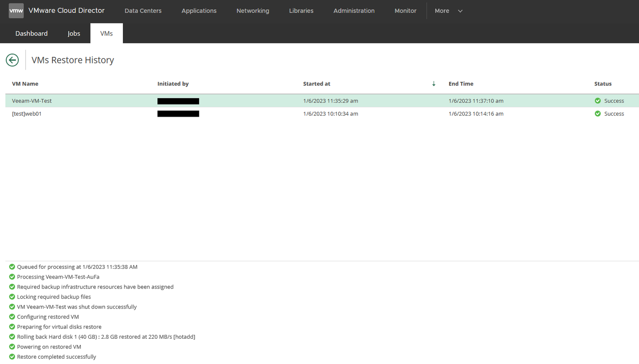Click the back arrow icon
639x364 pixels.
coord(12,60)
